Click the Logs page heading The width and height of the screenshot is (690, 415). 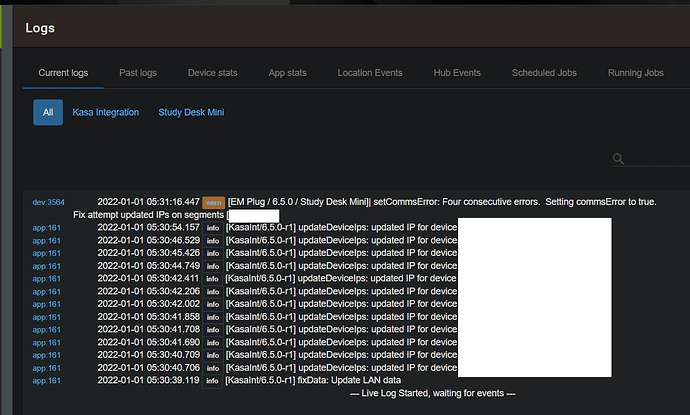[39, 28]
